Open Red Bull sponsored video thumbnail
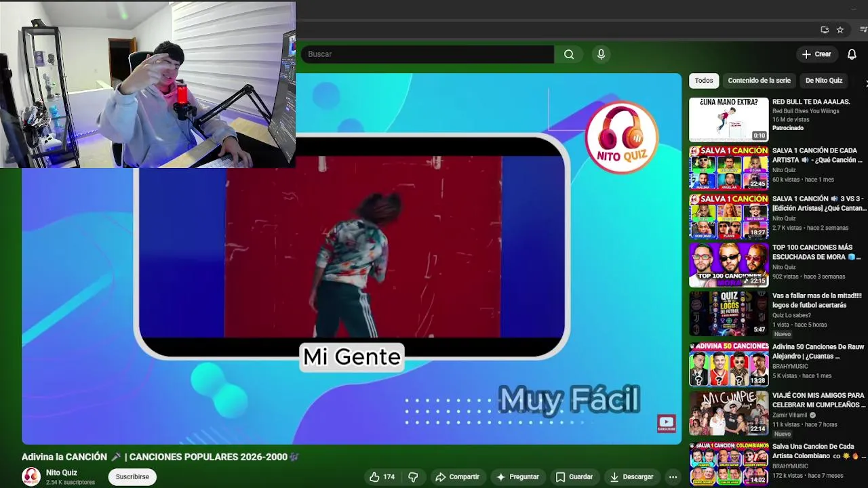 click(729, 119)
